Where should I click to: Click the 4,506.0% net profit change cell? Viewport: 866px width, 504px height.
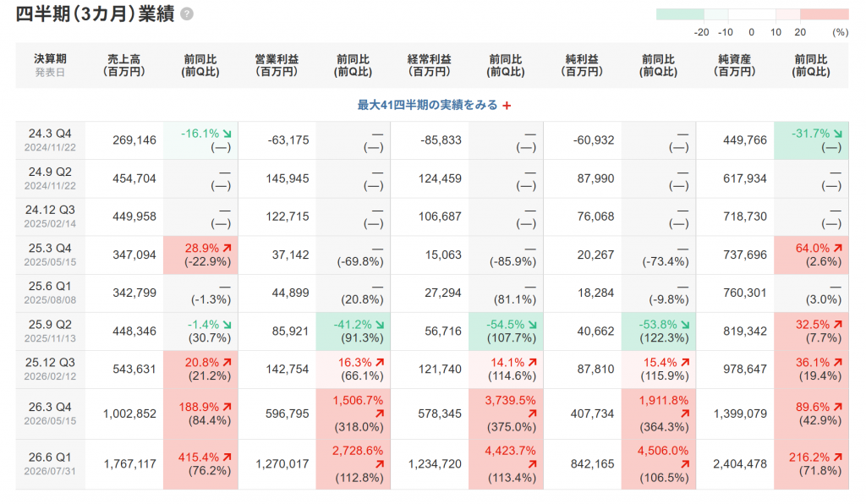(x=658, y=463)
